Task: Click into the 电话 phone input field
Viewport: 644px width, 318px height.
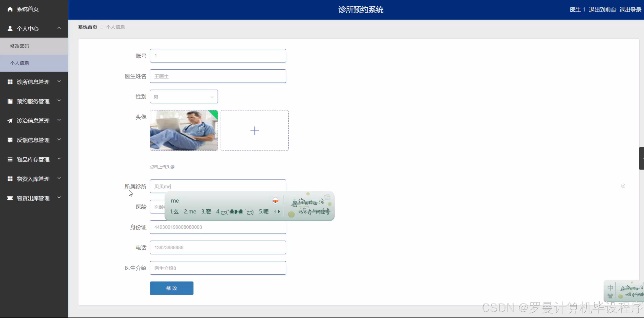Action: tap(218, 247)
